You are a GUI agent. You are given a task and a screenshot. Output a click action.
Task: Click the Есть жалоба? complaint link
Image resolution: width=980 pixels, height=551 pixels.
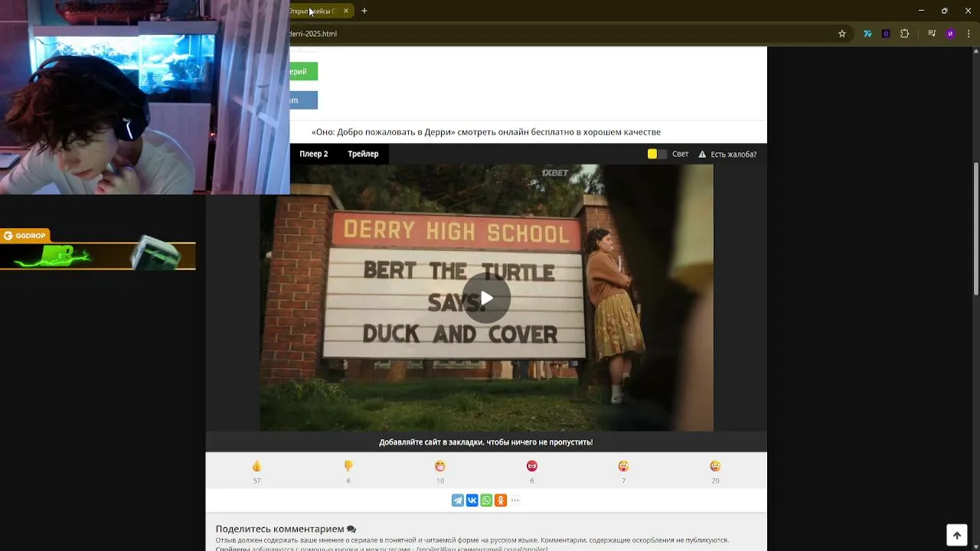tap(733, 155)
